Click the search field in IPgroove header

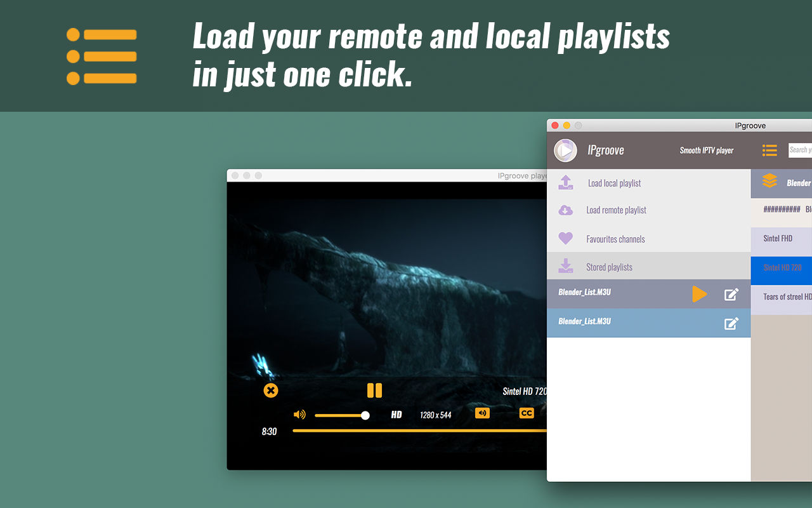800,150
